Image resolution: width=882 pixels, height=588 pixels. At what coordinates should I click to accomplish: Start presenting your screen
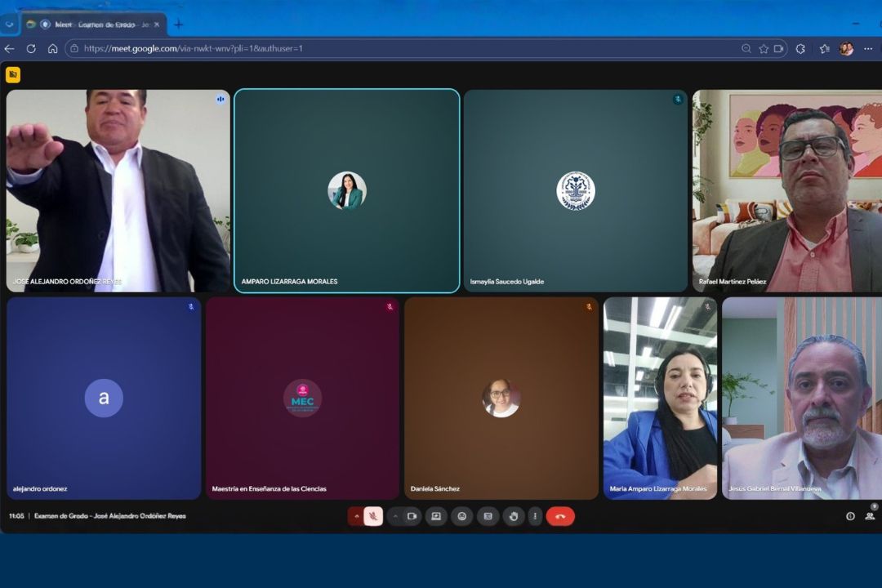tap(436, 516)
